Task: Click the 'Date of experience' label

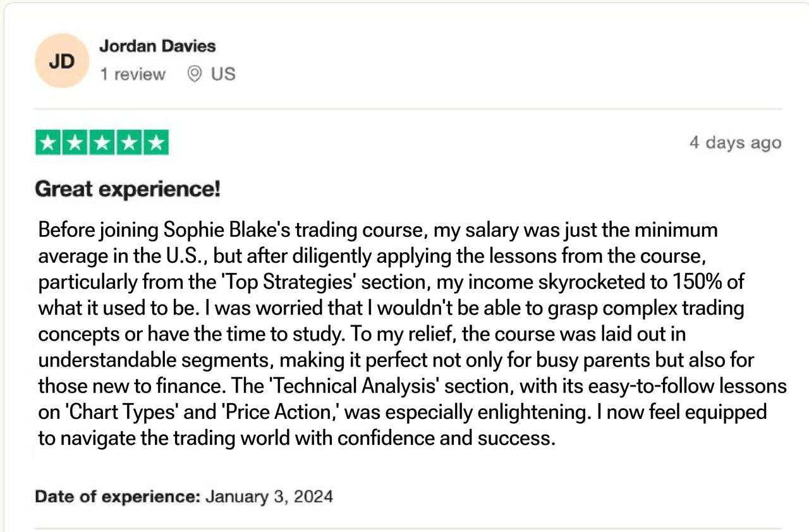Action: click(118, 497)
